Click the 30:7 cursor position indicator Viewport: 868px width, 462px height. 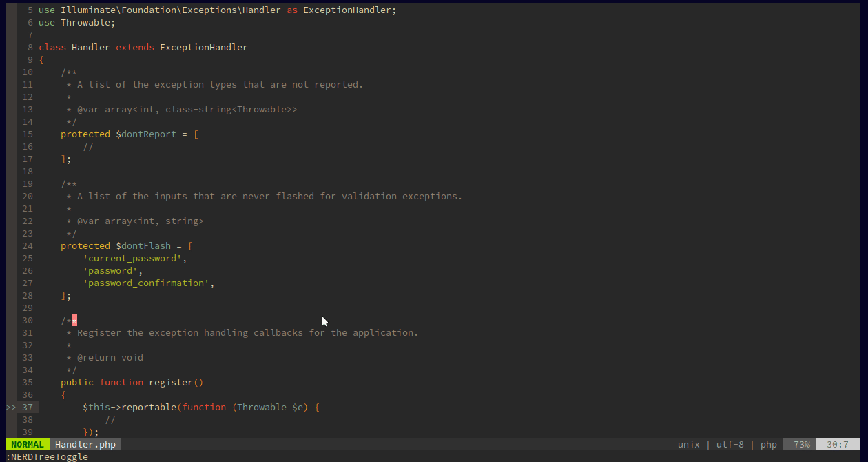pos(838,445)
